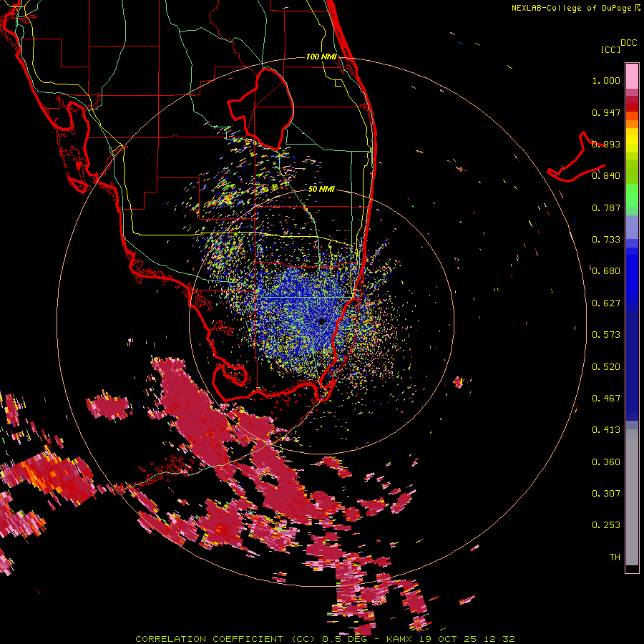The width and height of the screenshot is (644, 644).
Task: Click the black radar site dot at KAMX
Action: (x=321, y=321)
